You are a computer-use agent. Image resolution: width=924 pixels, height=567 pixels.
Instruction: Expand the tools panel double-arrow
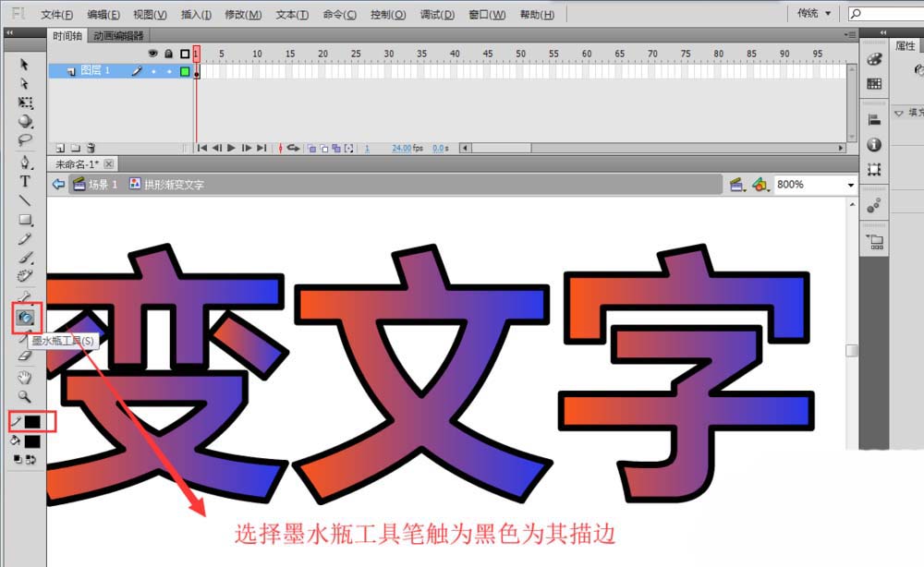[x=9, y=33]
